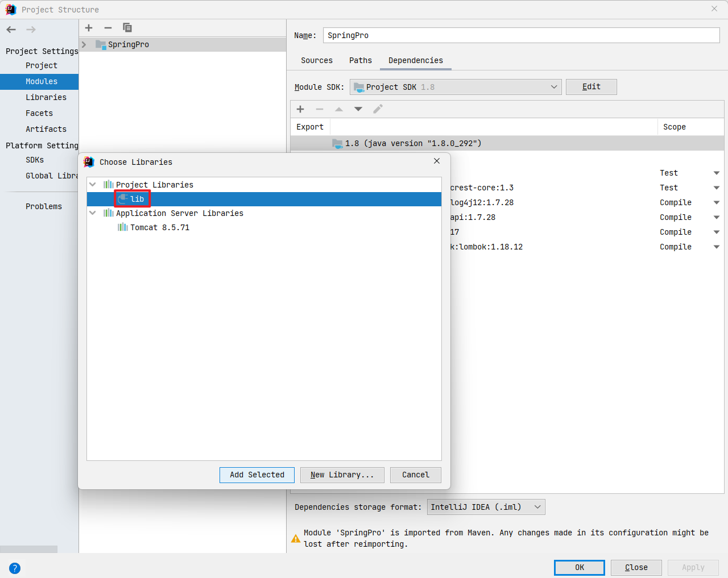This screenshot has height=578, width=728.
Task: Open dependencies storage format dropdown
Action: pos(486,507)
